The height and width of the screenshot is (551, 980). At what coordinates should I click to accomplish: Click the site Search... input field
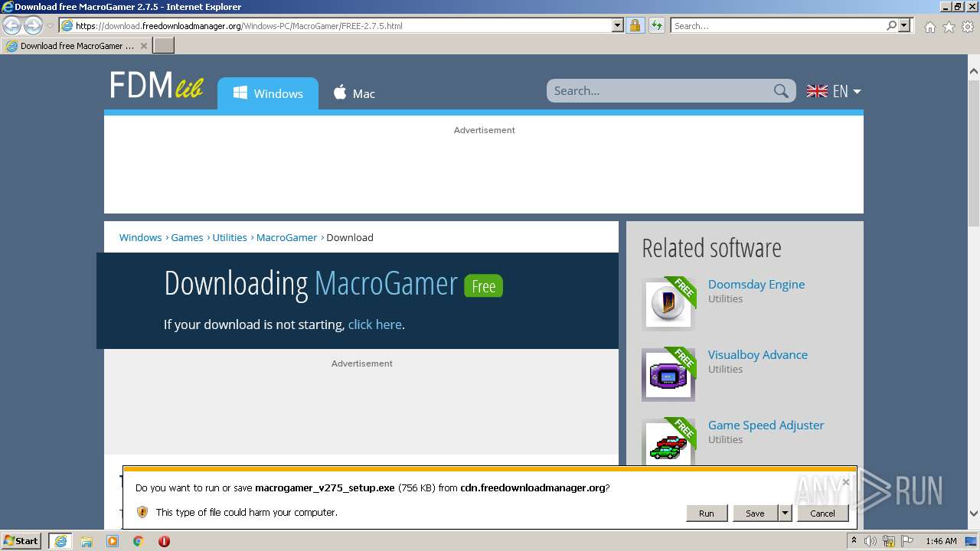click(660, 91)
